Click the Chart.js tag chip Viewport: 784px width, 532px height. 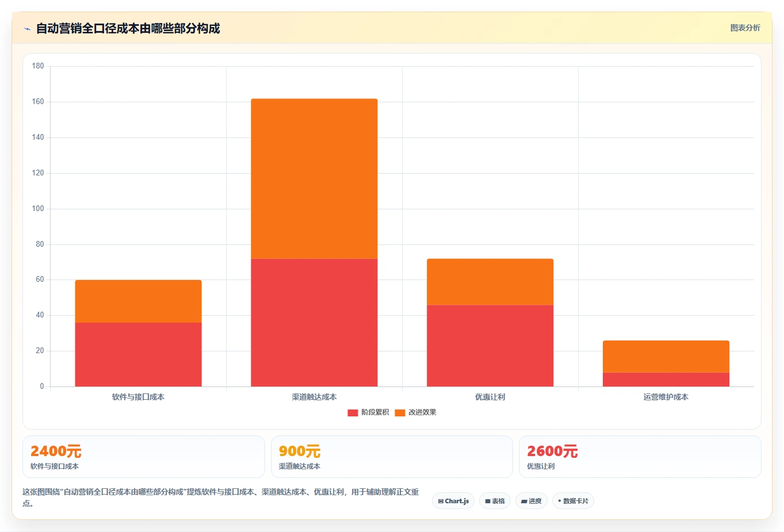click(x=453, y=501)
